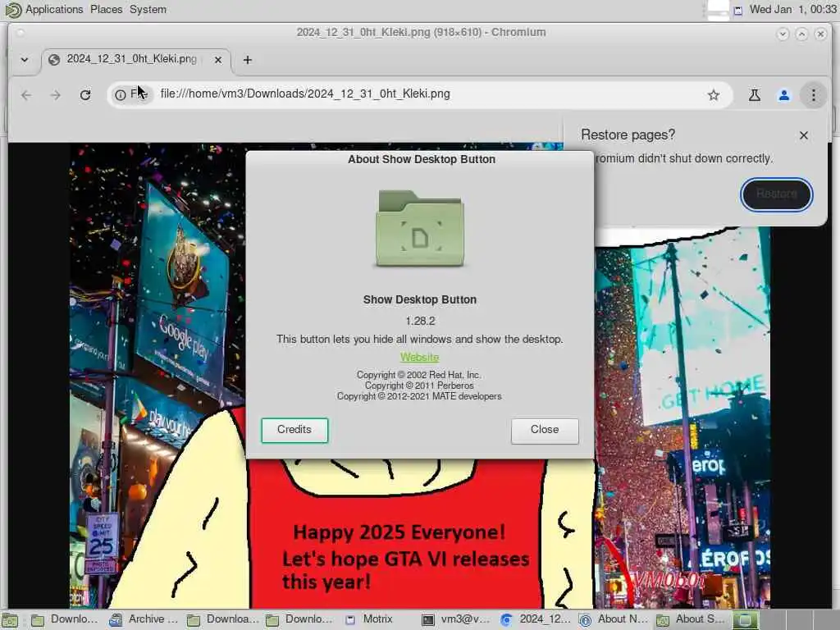Click the tray icon next to clock

click(x=738, y=10)
